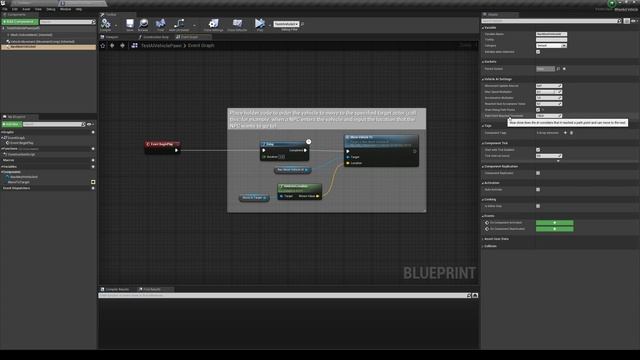The image size is (640, 360).
Task: Collapse the Sockets section in Details
Action: click(483, 62)
